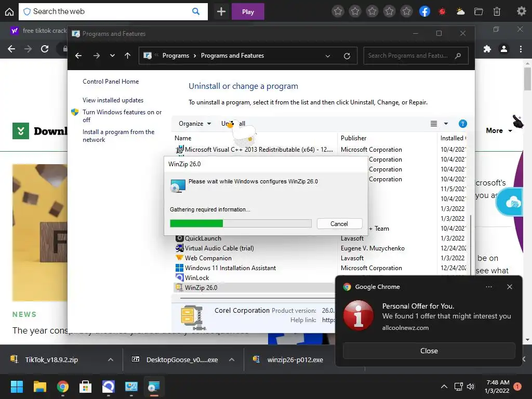Expand options for TikTok_v18.9.2.zip download
Image resolution: width=532 pixels, height=399 pixels.
[111, 360]
